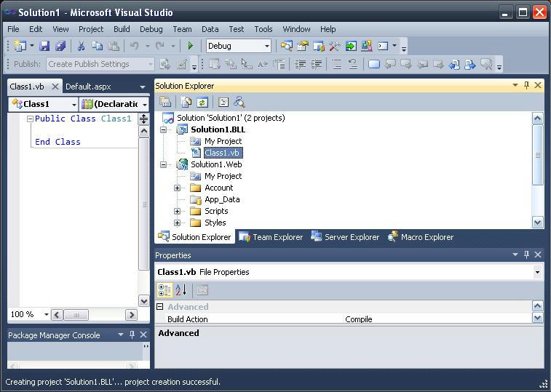Open the Command Window toolbar icon
Image resolution: width=551 pixels, height=392 pixels.
tap(383, 46)
